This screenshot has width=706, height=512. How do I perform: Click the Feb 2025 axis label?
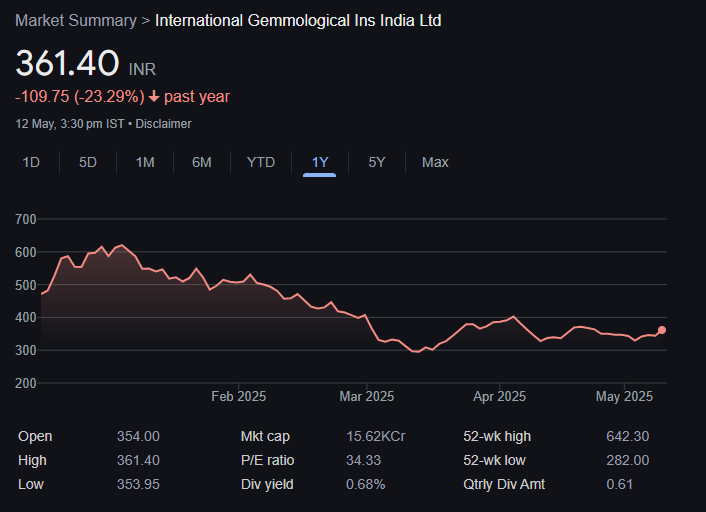239,396
